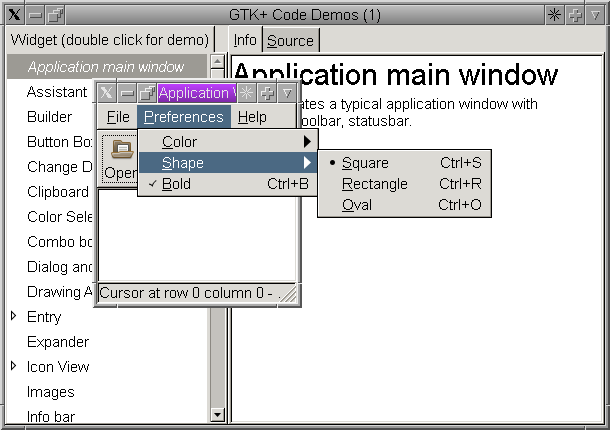610x430 pixels.
Task: Click the resize grip in the Application window statusbar
Action: click(288, 293)
